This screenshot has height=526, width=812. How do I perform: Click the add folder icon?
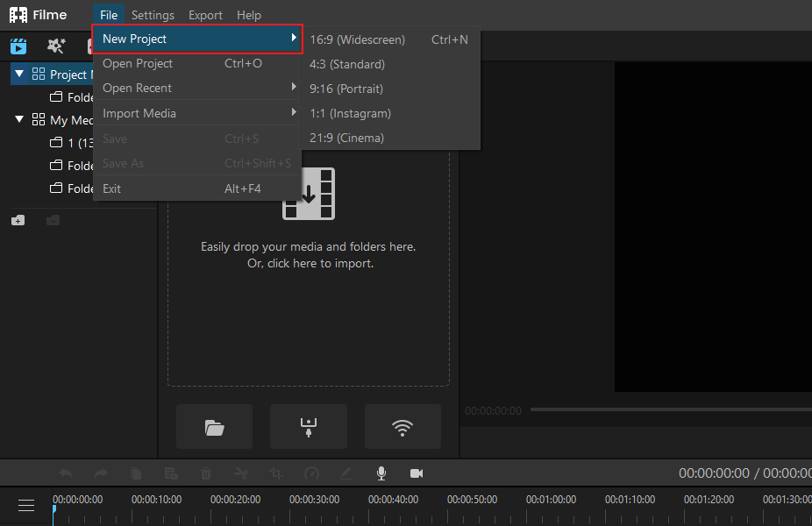click(18, 221)
